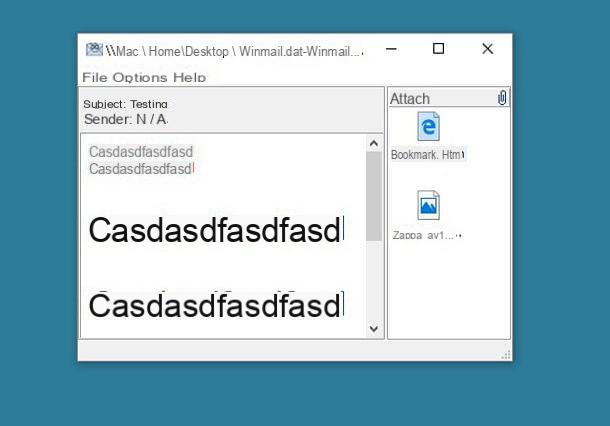Click the first large black Casdasdfasdfasd heading
The width and height of the screenshot is (610, 426).
(x=216, y=230)
